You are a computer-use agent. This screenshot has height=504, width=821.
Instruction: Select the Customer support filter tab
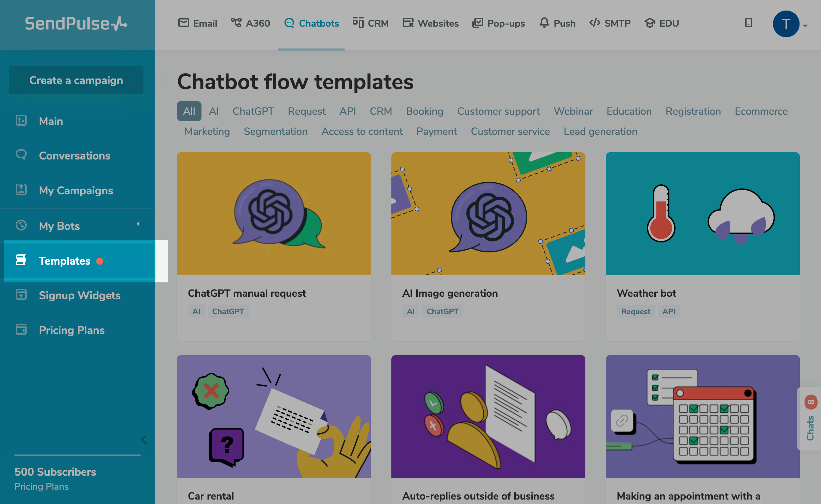[x=498, y=111]
